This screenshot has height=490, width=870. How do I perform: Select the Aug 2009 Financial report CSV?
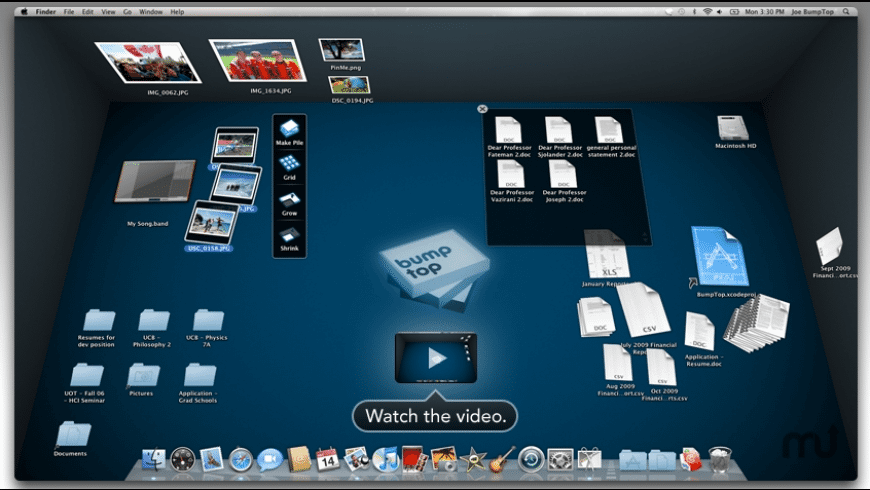(618, 362)
